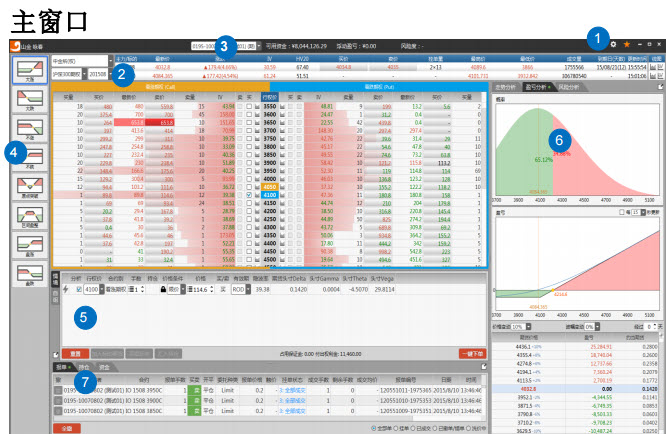666x434 pixels.
Task: Switch to the 报单 tab
Action: [64, 367]
